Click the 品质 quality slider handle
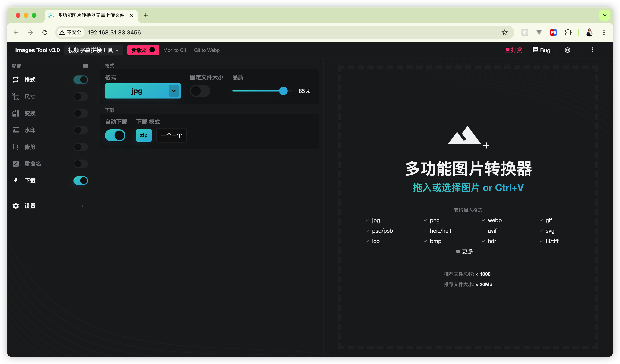 click(x=283, y=91)
